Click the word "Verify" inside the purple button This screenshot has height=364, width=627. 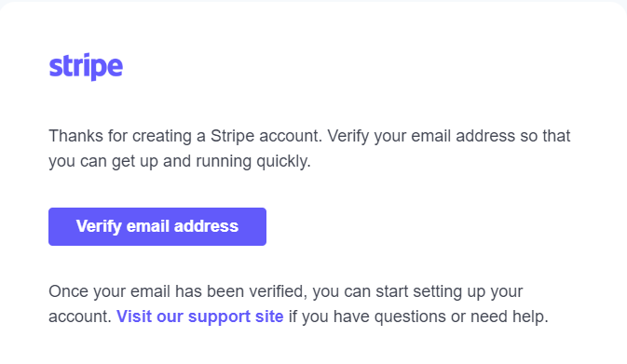click(x=99, y=226)
